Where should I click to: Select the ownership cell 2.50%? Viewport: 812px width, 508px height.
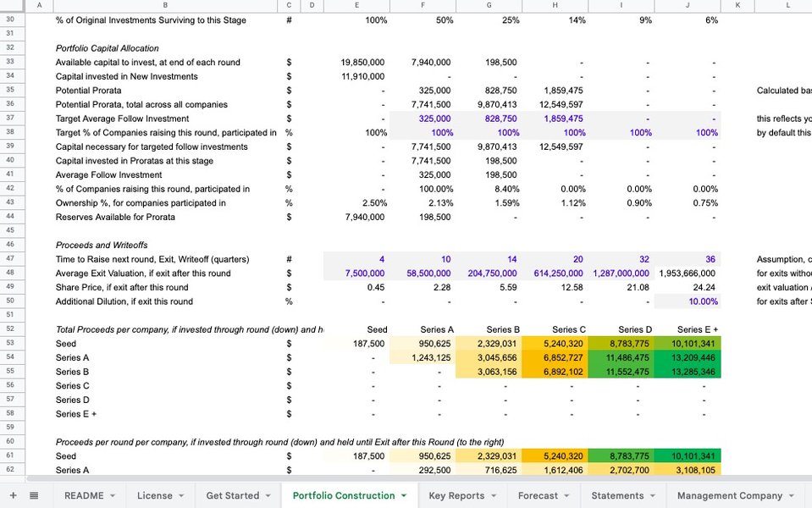pos(356,203)
